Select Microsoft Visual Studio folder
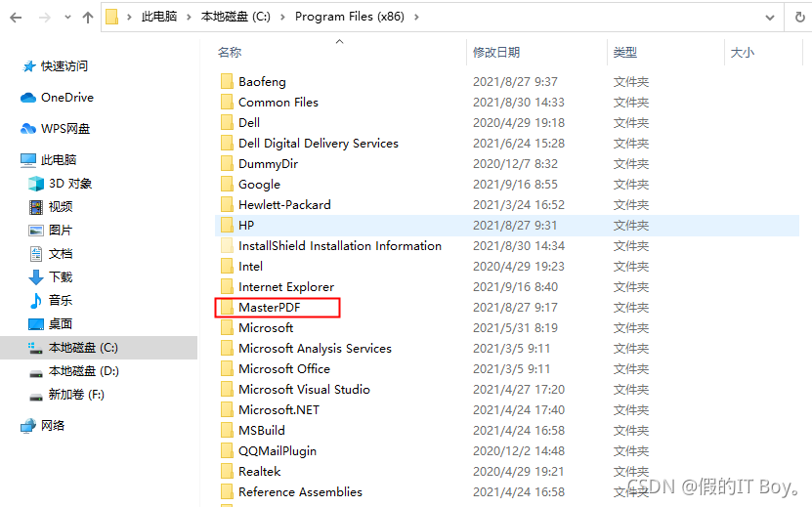 point(304,390)
